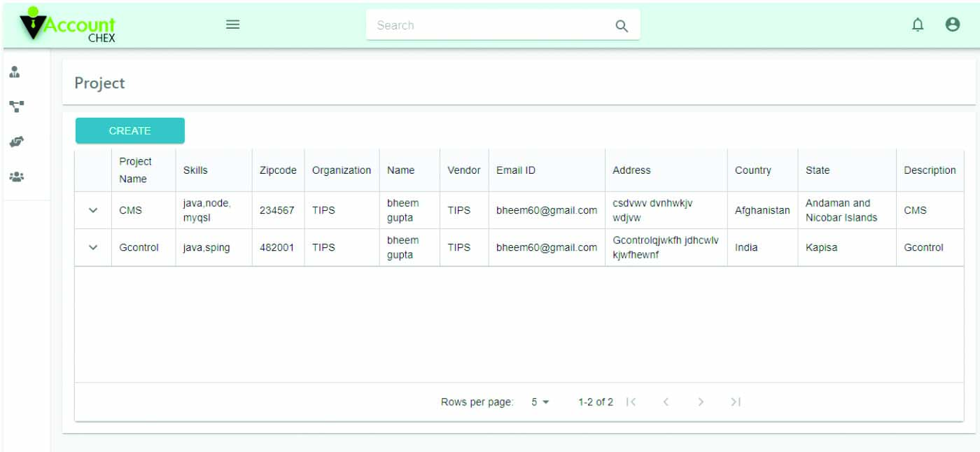This screenshot has width=980, height=452.
Task: Click the Email ID column header
Action: tap(516, 170)
